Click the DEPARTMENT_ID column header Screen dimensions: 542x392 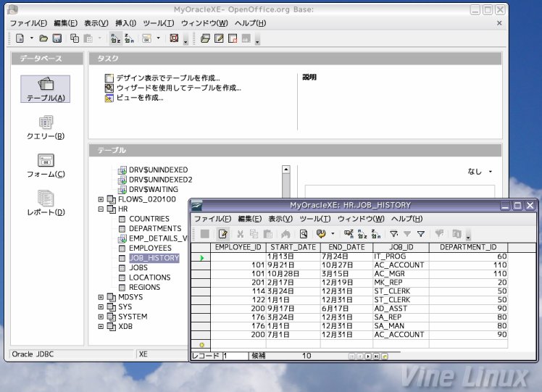click(x=468, y=247)
